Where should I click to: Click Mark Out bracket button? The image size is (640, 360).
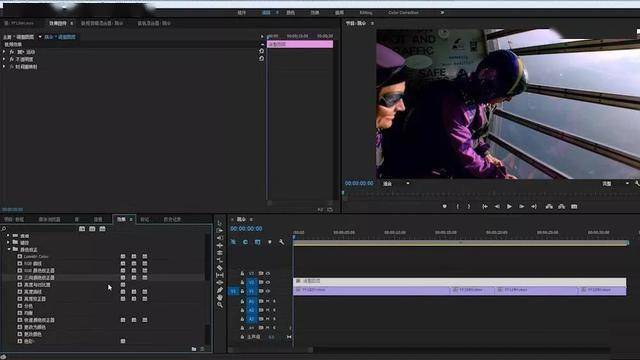pos(469,207)
